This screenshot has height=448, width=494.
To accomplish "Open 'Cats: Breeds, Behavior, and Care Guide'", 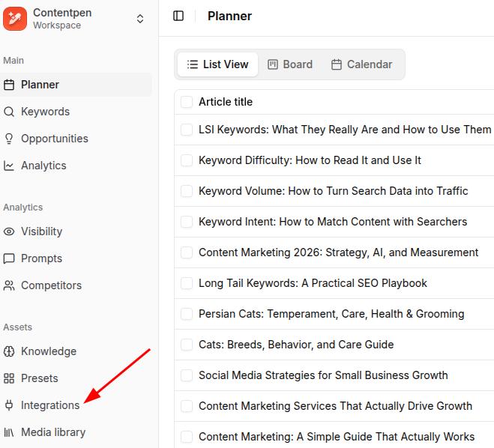I will tap(296, 345).
